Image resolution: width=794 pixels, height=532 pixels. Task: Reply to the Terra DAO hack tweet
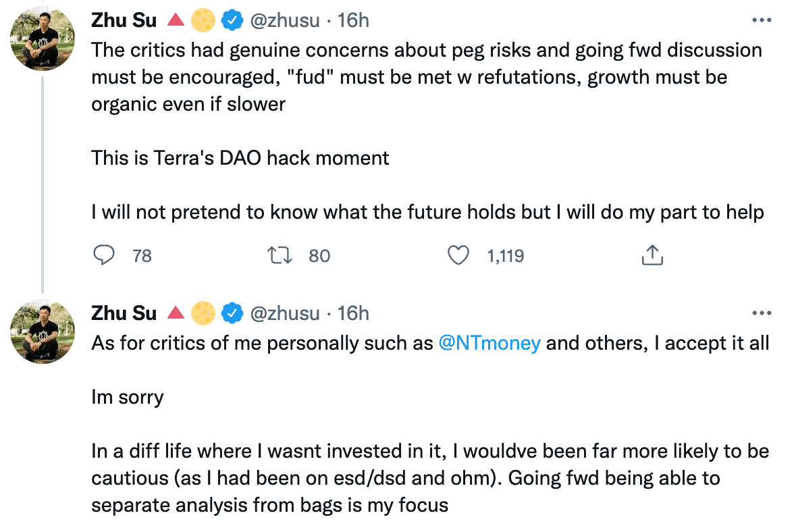point(103,255)
